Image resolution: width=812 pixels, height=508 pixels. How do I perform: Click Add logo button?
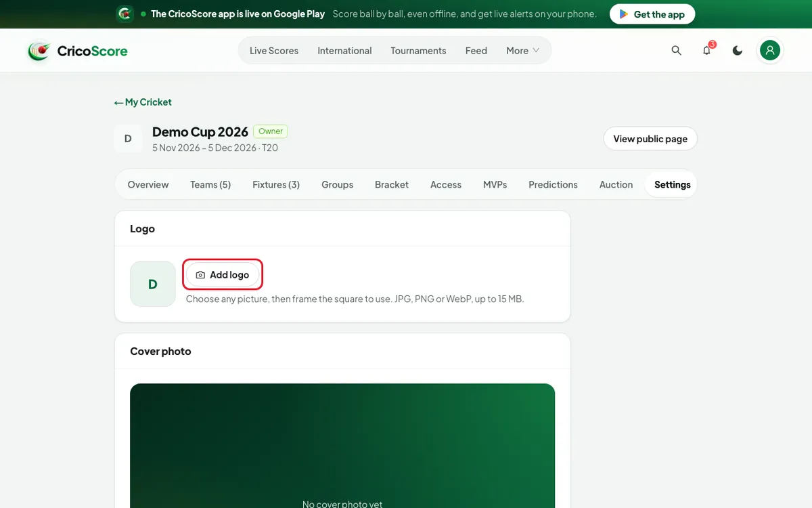[223, 275]
